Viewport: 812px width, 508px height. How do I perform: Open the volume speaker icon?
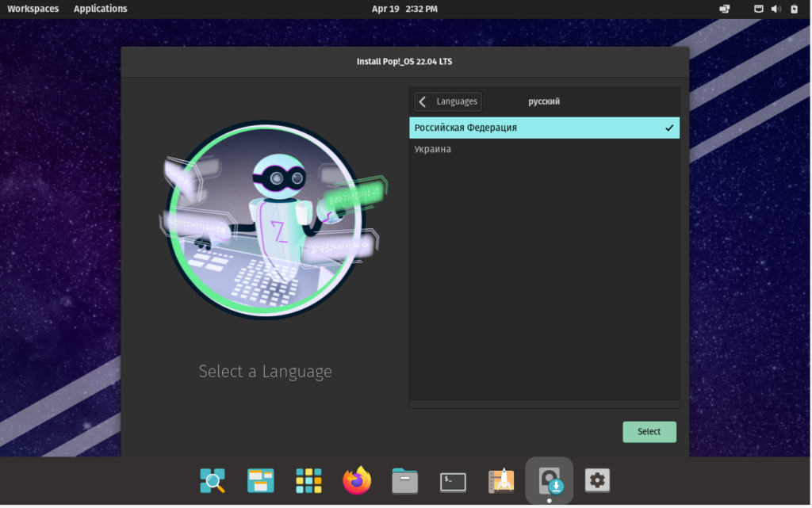(776, 9)
